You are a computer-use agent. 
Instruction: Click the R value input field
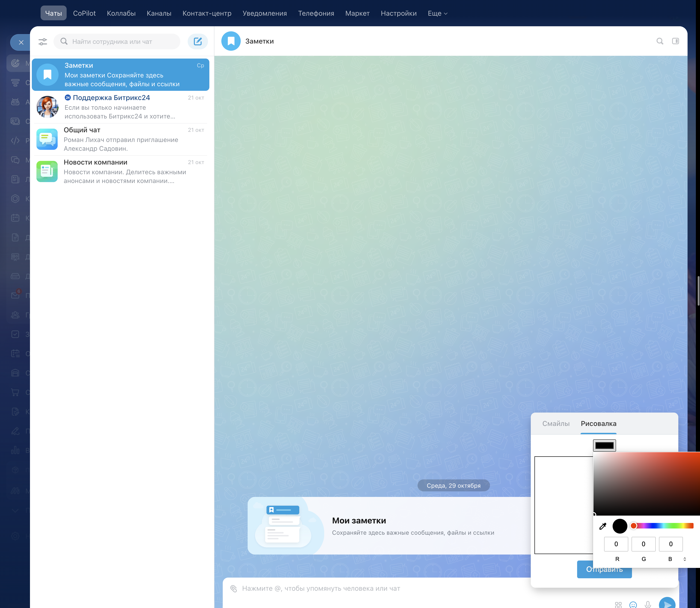616,544
